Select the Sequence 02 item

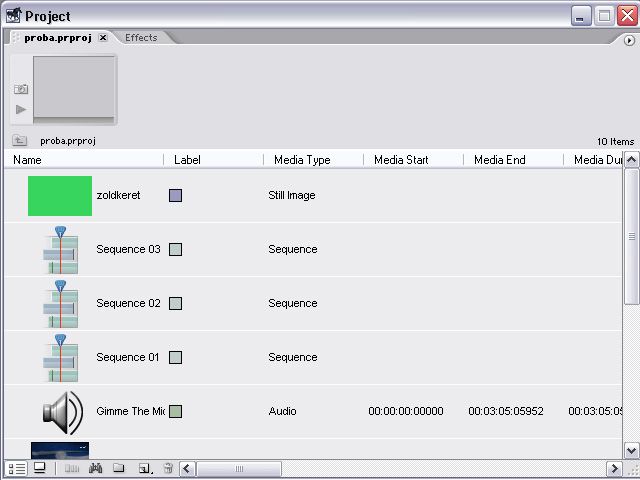point(127,303)
